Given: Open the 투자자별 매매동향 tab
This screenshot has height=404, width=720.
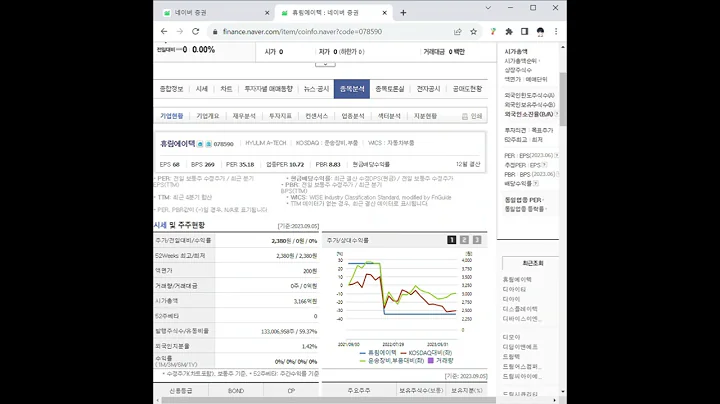Looking at the screenshot, I should pos(268,89).
